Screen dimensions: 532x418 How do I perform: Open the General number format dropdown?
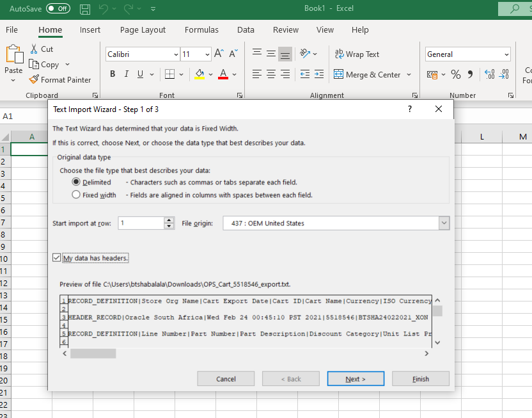[x=506, y=54]
